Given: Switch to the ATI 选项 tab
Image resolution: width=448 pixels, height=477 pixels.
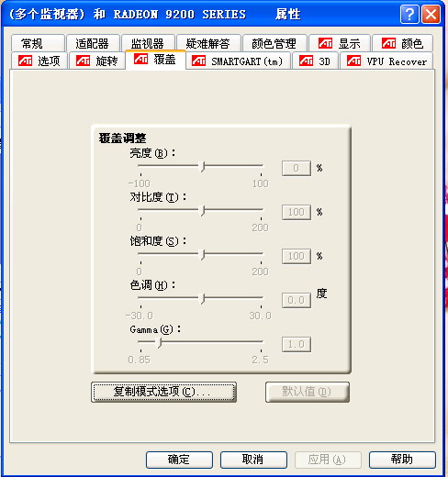Looking at the screenshot, I should click(x=39, y=61).
